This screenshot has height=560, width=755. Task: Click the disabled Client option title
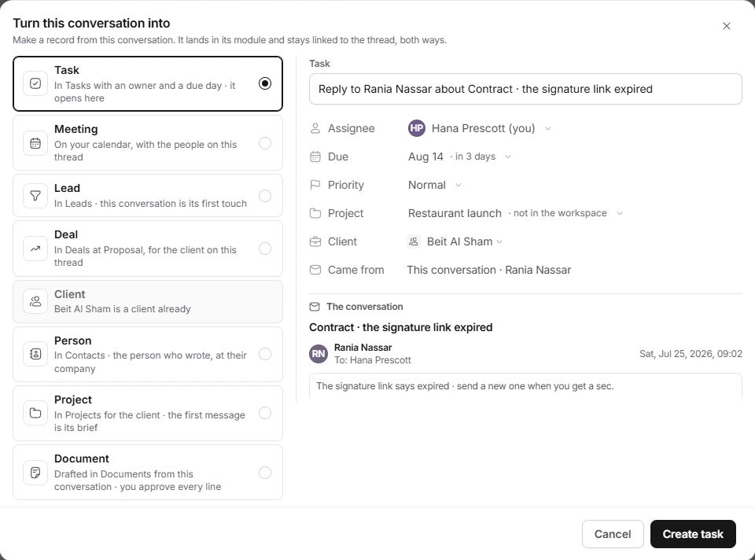(70, 294)
